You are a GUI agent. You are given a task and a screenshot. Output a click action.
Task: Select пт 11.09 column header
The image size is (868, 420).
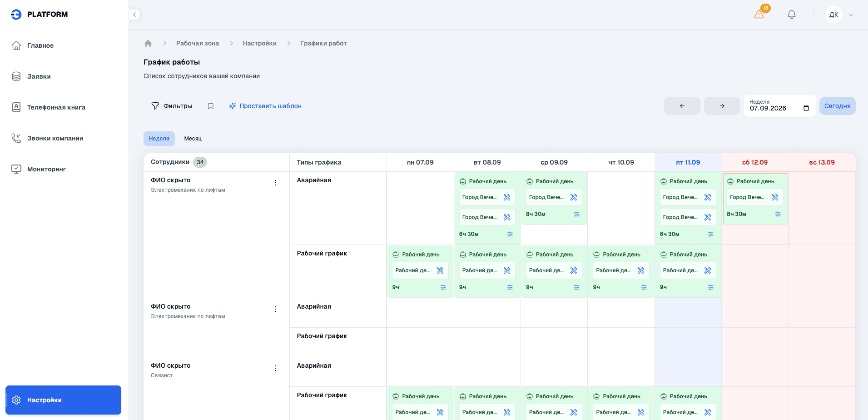[x=688, y=162]
